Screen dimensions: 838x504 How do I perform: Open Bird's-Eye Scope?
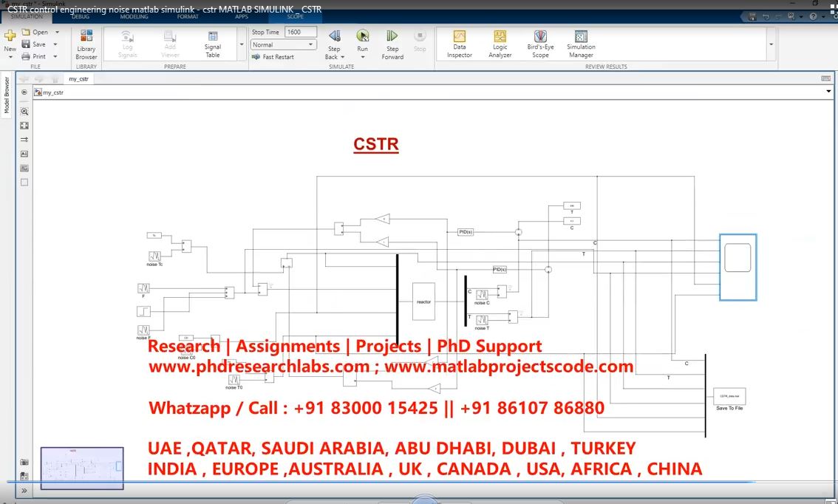click(x=540, y=44)
